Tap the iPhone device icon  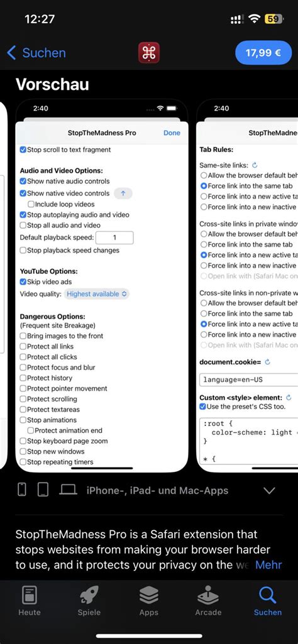pos(23,489)
